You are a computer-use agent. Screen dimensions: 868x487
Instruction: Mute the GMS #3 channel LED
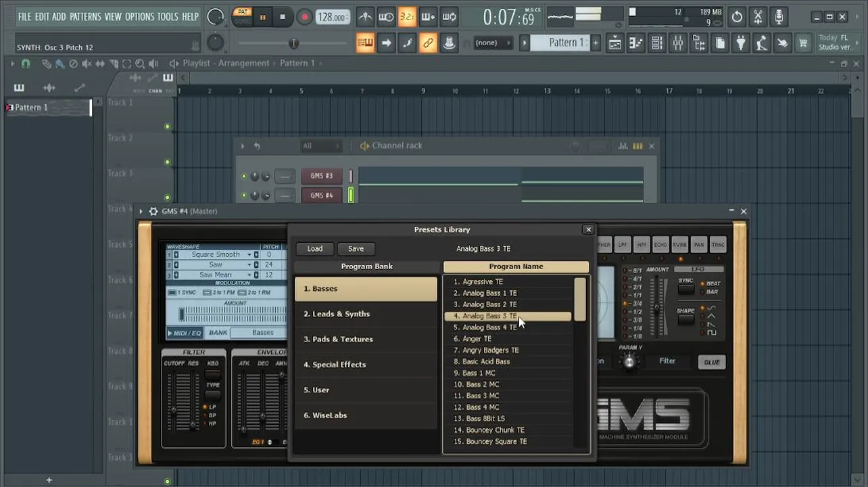click(x=244, y=176)
